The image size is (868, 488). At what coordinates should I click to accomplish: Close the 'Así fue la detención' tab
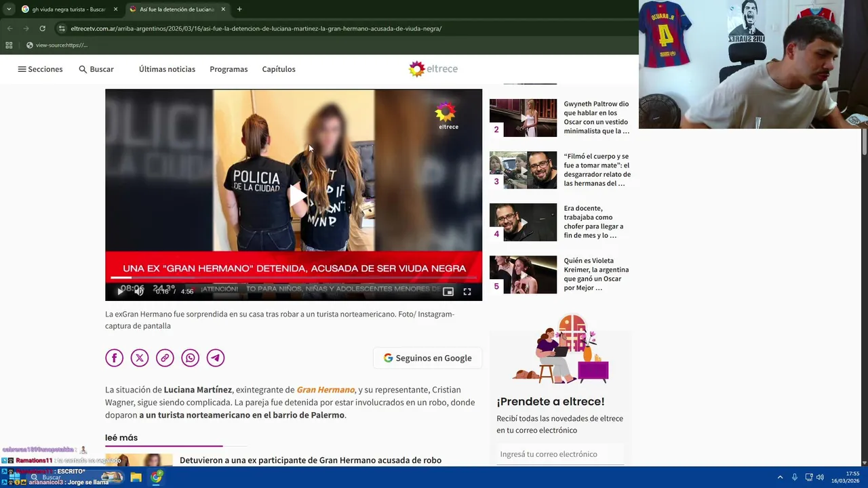(223, 9)
